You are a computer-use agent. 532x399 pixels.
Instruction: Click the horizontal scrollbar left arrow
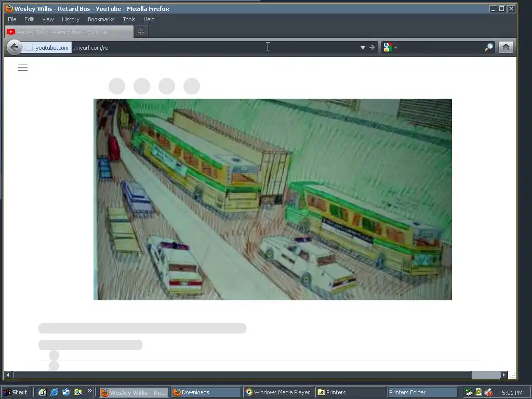[8, 375]
